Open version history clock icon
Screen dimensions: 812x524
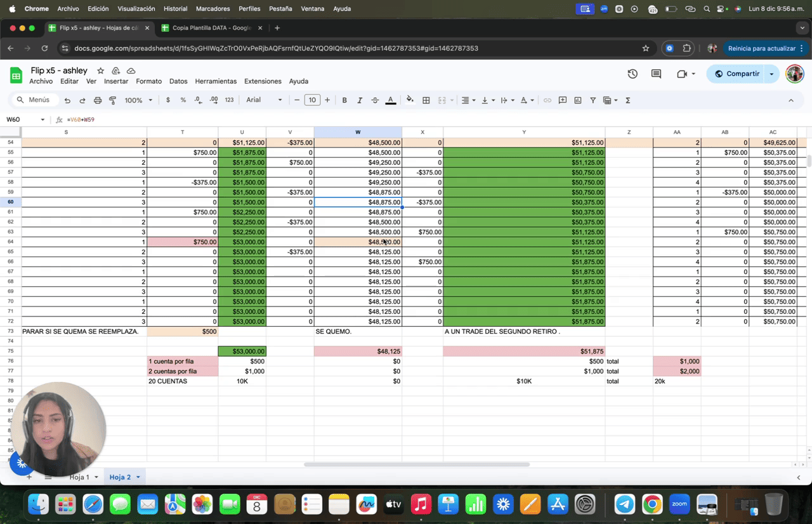click(x=632, y=74)
